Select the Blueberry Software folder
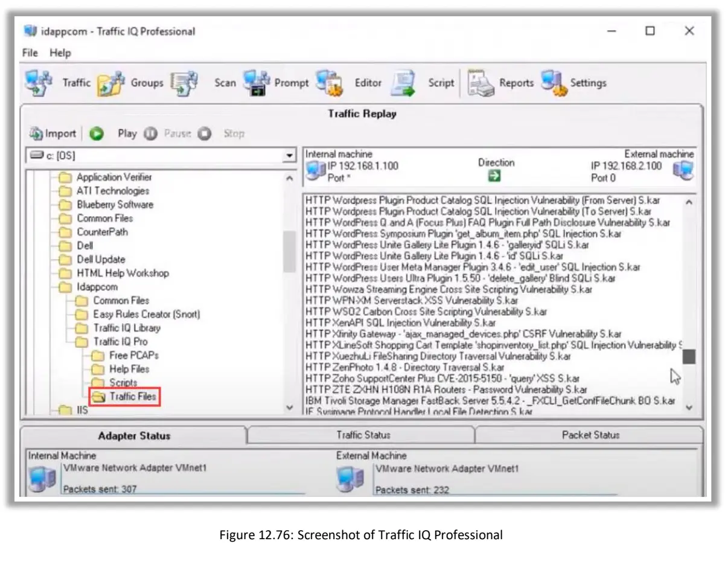 (x=115, y=205)
